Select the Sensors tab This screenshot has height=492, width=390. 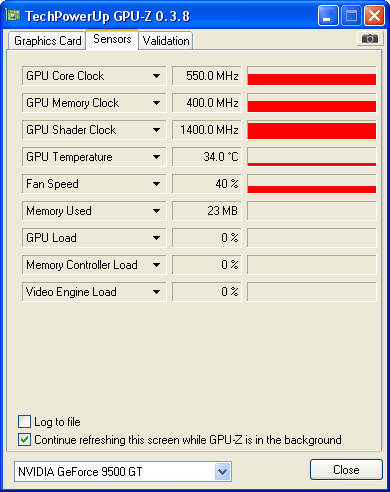click(x=112, y=39)
